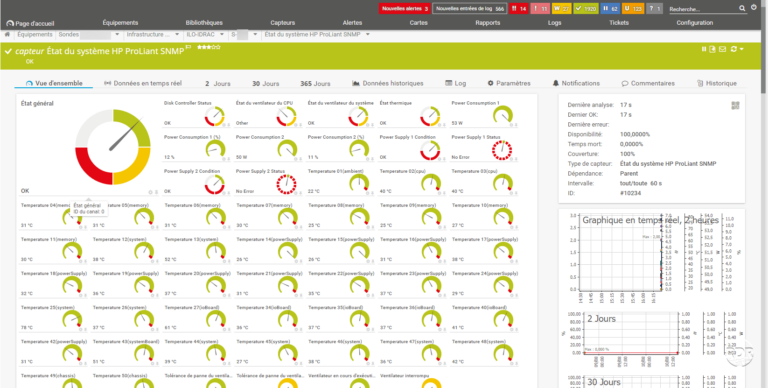Image resolution: width=768 pixels, height=388 pixels.
Task: Click the refresh icon in the sensor header
Action: 734,49
